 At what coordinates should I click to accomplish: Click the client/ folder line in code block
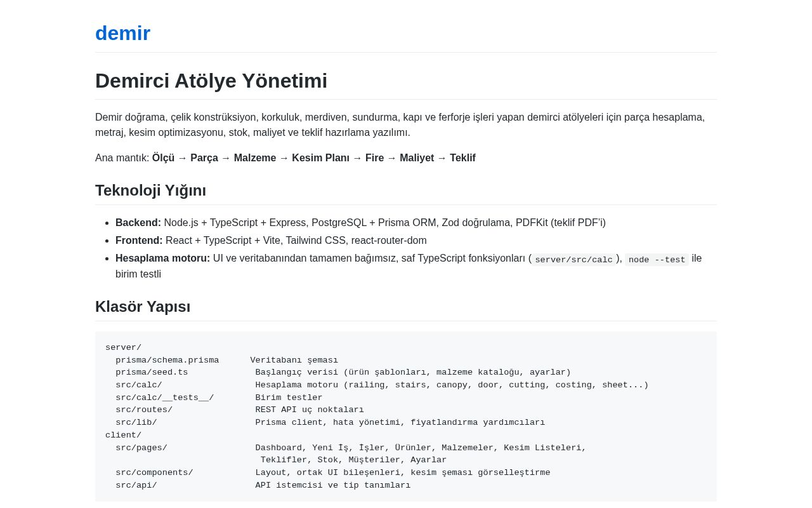[123, 435]
